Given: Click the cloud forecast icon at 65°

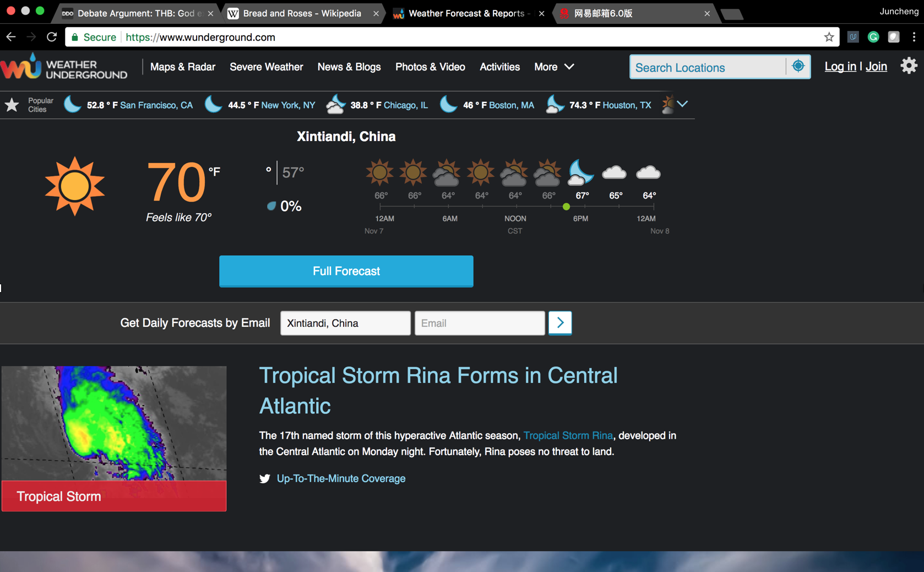Looking at the screenshot, I should tap(615, 173).
